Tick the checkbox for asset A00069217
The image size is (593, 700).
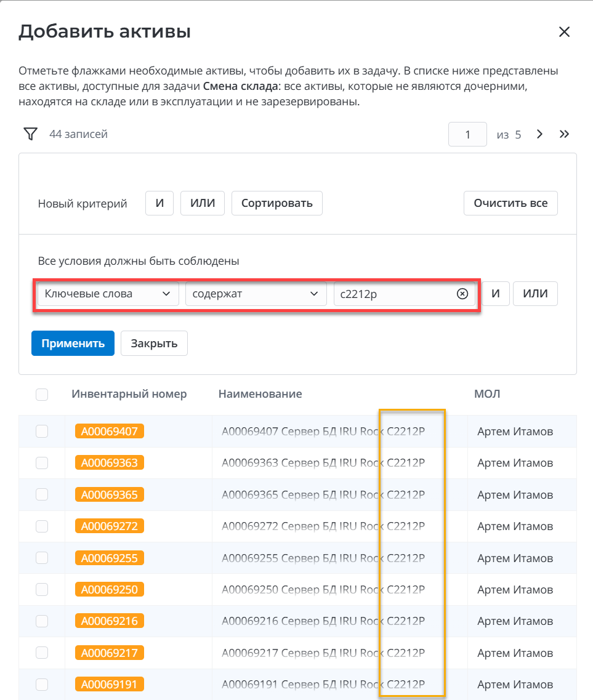pyautogui.click(x=42, y=653)
